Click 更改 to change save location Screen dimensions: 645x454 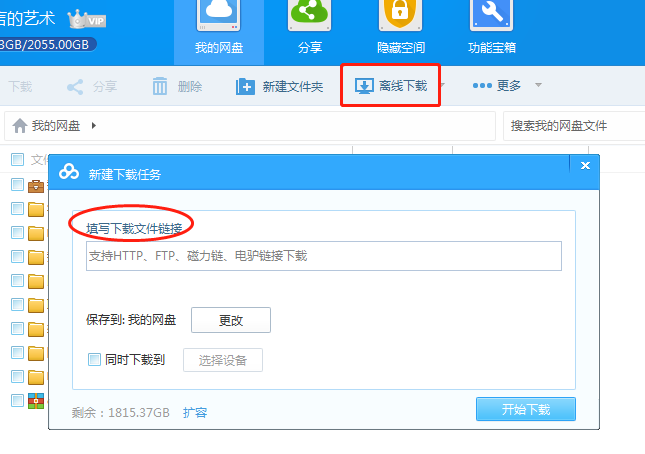pos(231,320)
